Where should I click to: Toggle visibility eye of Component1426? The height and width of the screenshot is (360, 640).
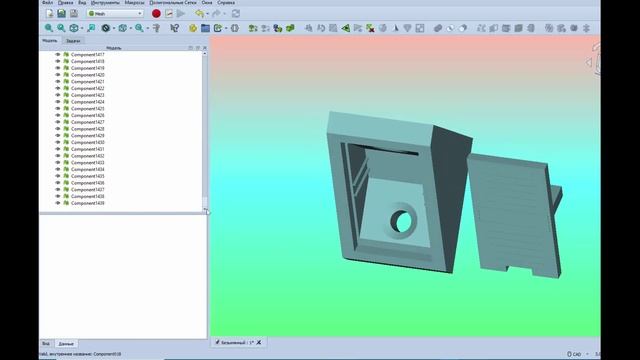coord(58,115)
